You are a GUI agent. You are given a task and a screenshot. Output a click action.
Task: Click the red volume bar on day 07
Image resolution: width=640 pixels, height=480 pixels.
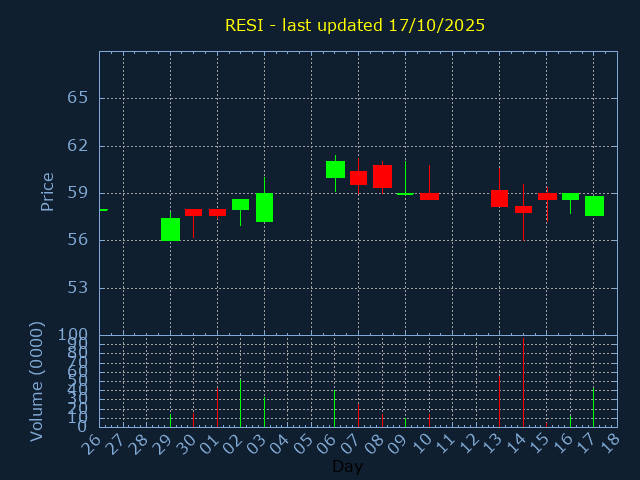pos(358,415)
